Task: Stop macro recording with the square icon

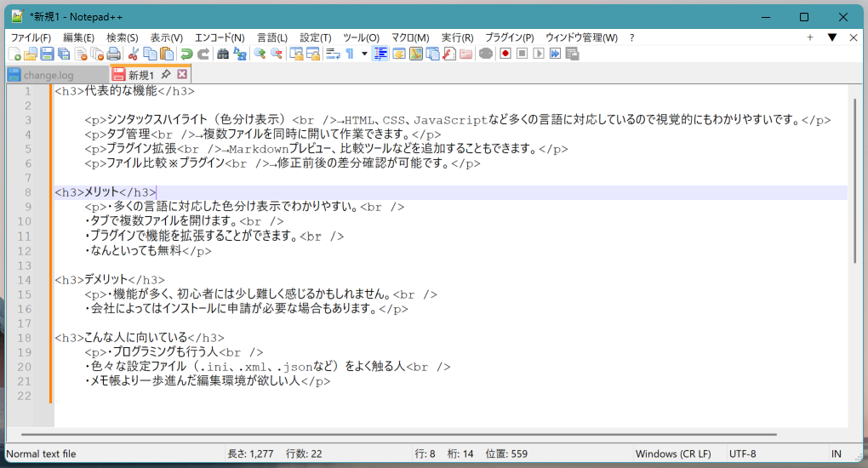Action: (522, 54)
